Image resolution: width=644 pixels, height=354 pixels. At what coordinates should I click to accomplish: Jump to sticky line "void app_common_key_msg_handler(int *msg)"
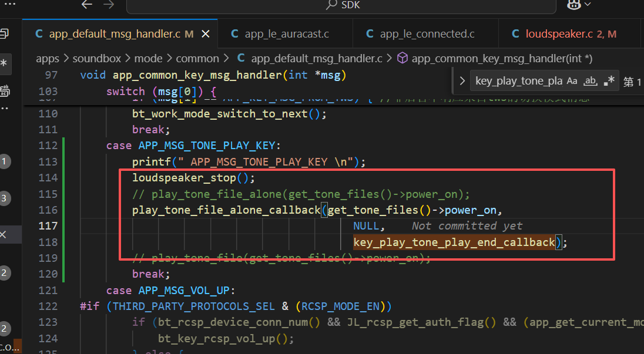(213, 75)
